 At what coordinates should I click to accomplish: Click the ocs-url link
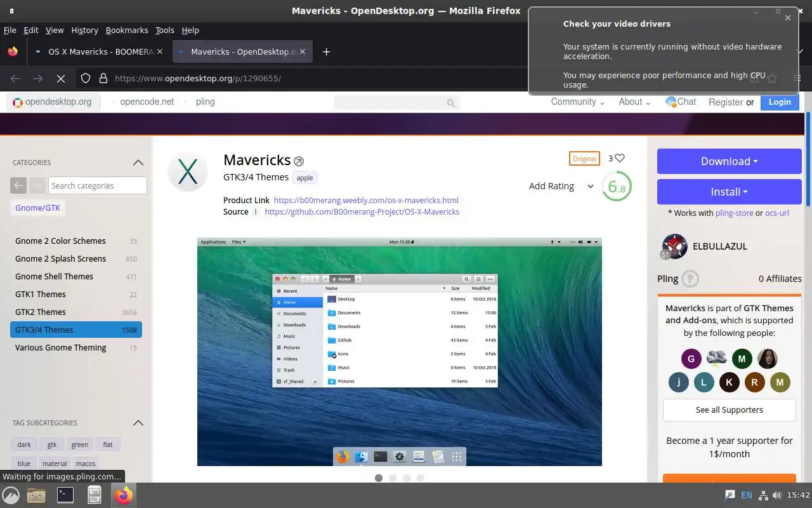[x=777, y=213]
